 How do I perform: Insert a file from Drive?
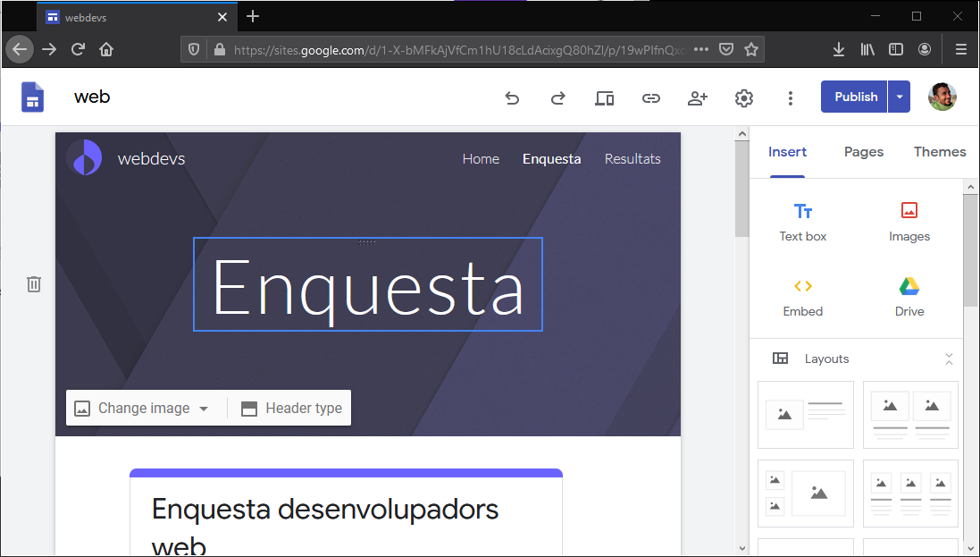(x=909, y=297)
